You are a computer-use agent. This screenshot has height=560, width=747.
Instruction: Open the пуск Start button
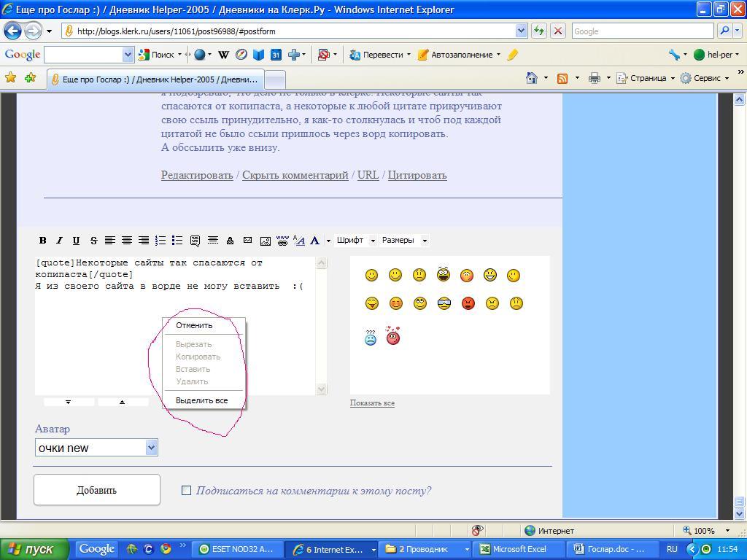(x=34, y=549)
